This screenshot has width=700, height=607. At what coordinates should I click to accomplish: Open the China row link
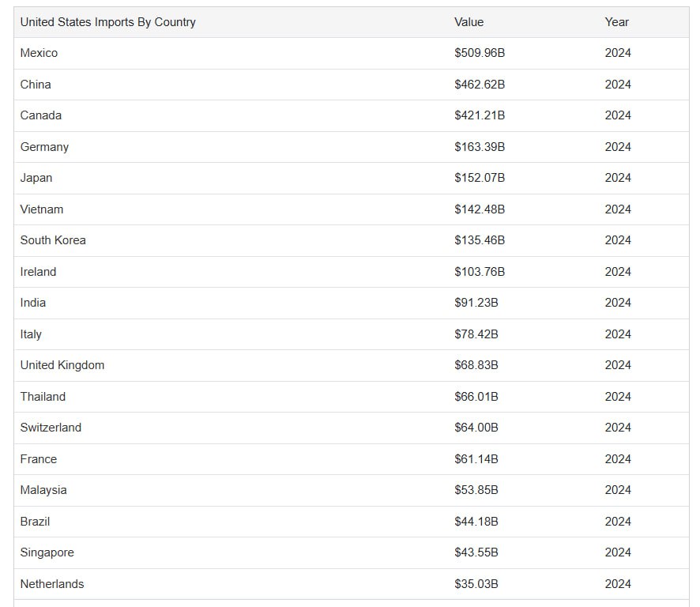click(x=36, y=85)
